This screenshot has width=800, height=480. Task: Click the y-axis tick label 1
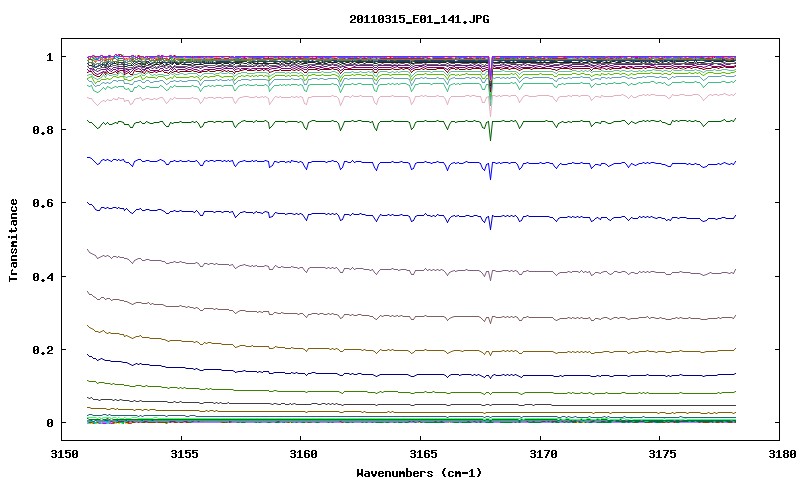[49, 57]
